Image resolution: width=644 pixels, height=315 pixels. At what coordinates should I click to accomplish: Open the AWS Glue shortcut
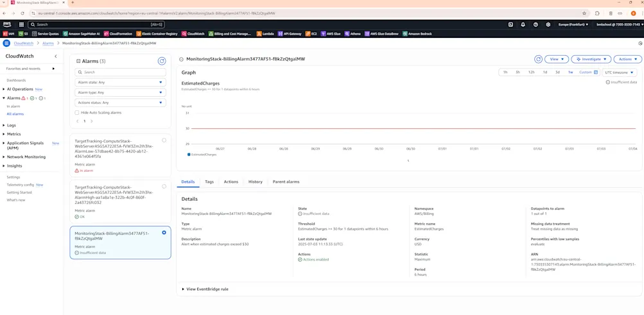pos(331,33)
